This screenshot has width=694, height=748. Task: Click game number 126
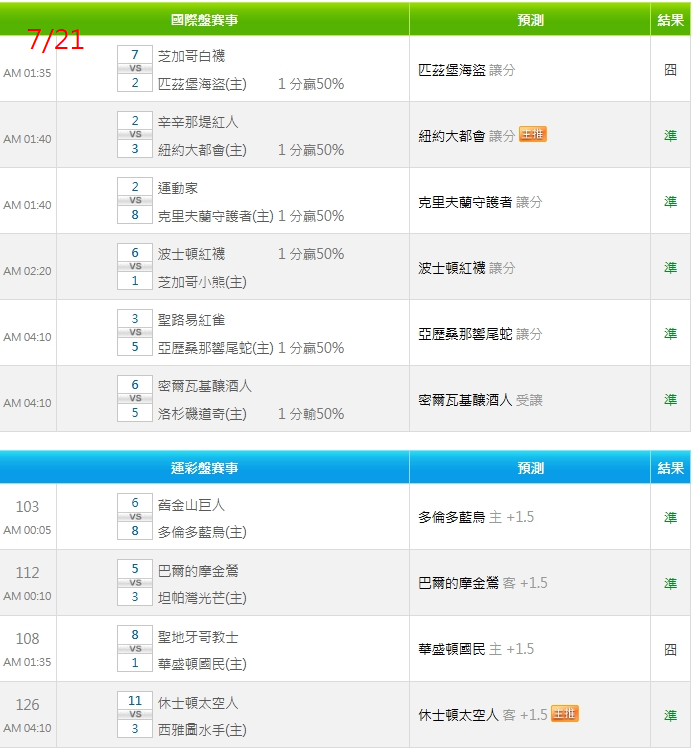pos(27,705)
